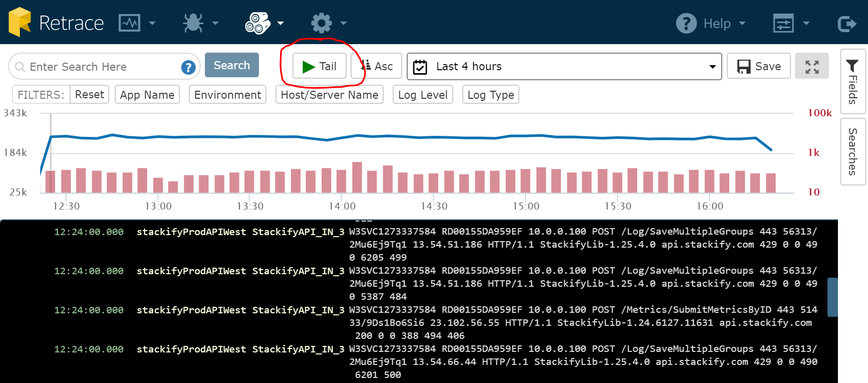This screenshot has width=868, height=383.
Task: Expand dropdown arrow beside preferences icon
Action: point(806,23)
